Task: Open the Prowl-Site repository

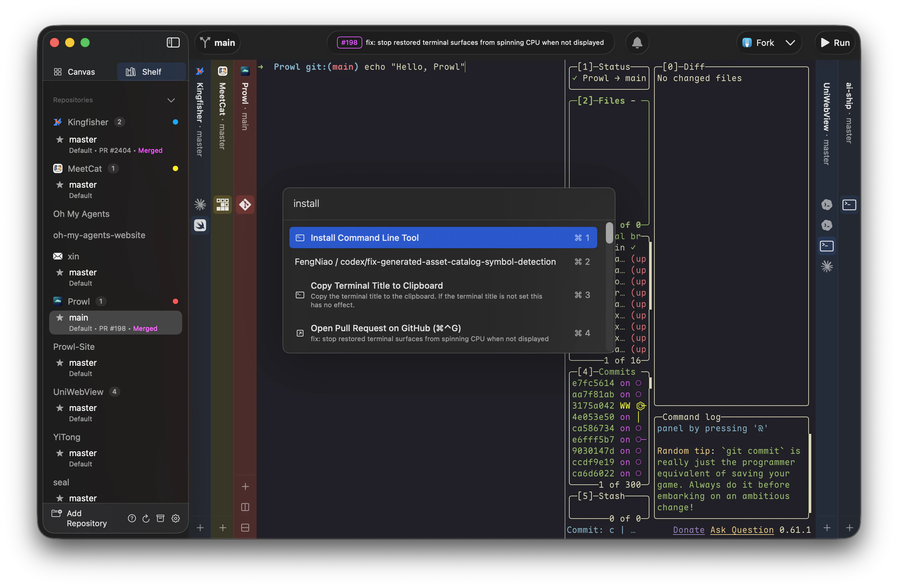Action: [x=74, y=346]
